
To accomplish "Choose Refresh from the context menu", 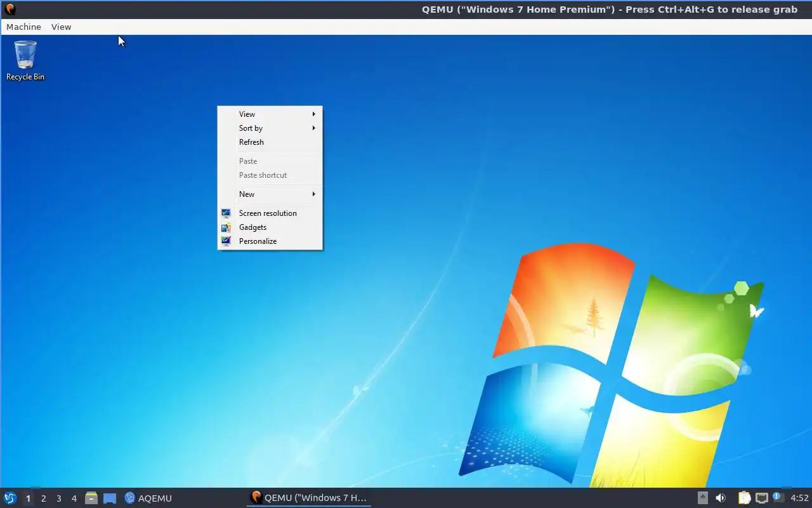I will [x=270, y=142].
